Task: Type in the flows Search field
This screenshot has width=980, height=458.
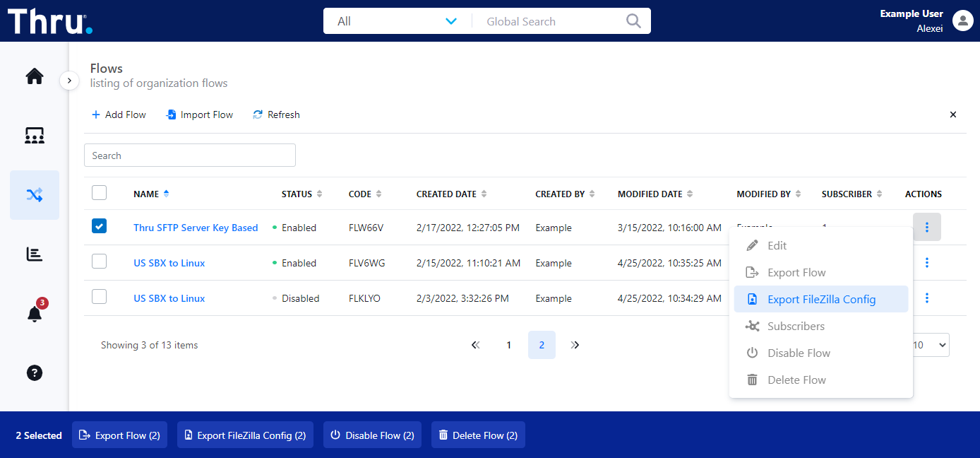Action: [x=189, y=155]
